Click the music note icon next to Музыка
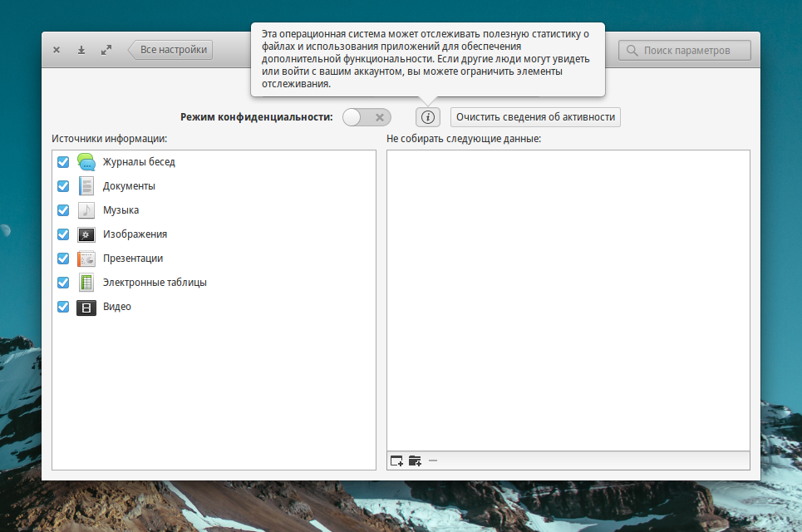802x532 pixels. point(86,209)
